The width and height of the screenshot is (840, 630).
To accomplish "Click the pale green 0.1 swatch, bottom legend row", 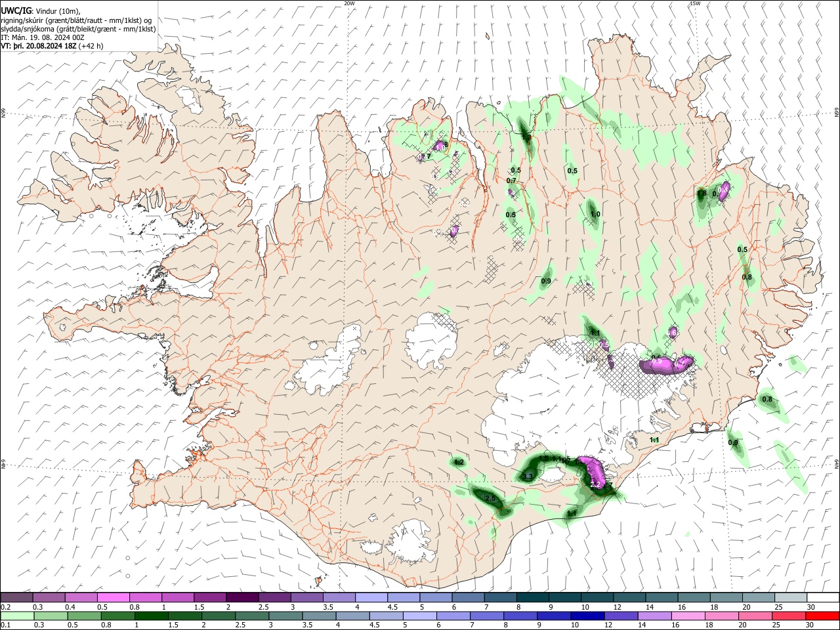I will 17,616.
